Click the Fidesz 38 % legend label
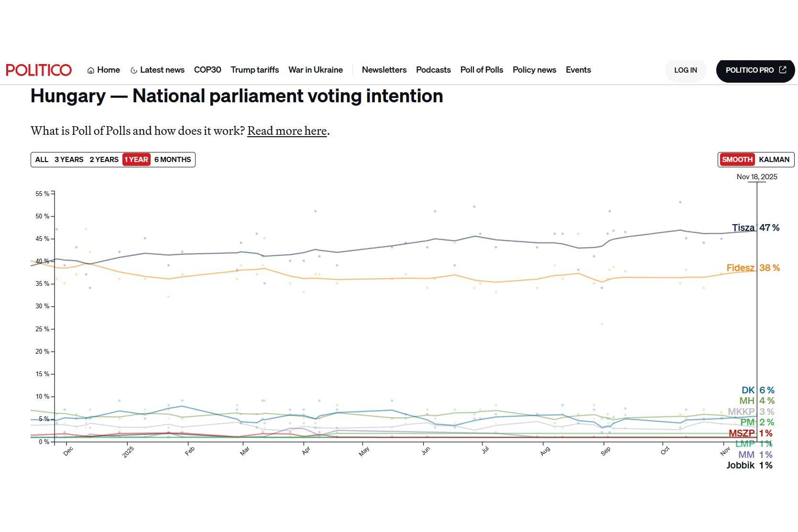 pos(753,268)
